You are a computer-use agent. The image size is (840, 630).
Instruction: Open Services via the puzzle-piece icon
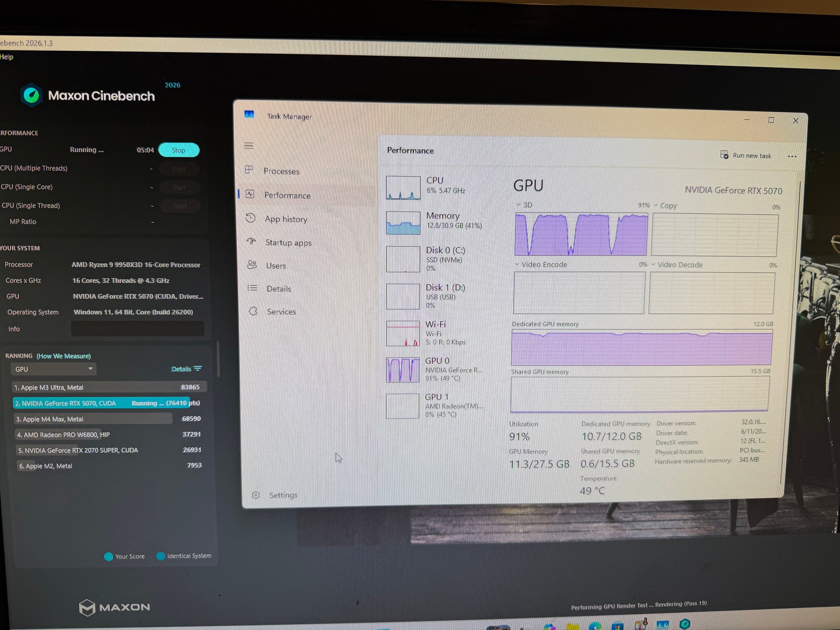[x=253, y=311]
